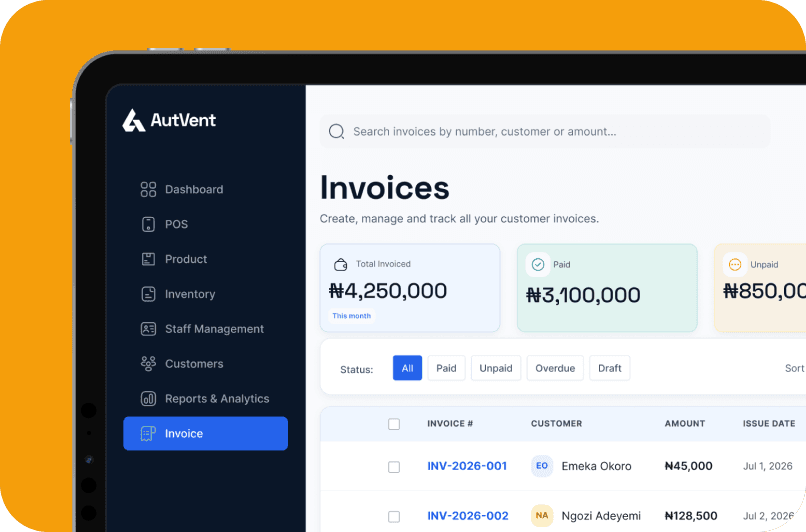Filter invoices by Overdue status
The width and height of the screenshot is (806, 532).
point(555,368)
